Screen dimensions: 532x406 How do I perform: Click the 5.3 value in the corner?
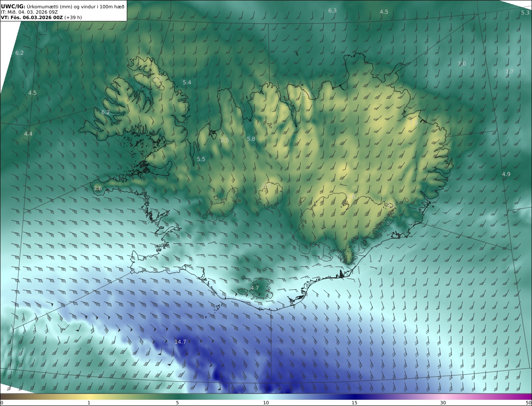pos(525,12)
